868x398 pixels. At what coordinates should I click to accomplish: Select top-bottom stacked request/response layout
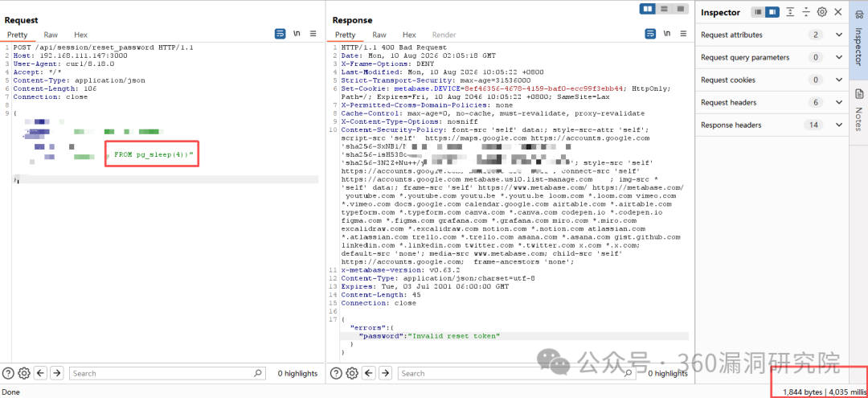pos(663,8)
